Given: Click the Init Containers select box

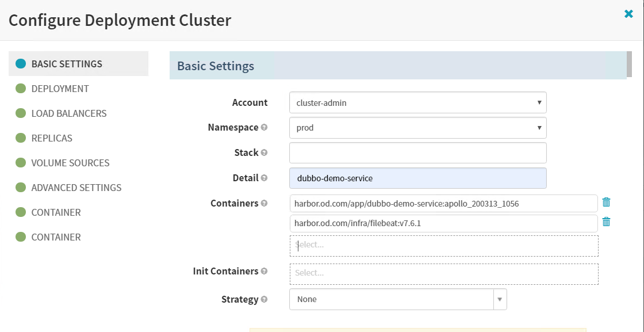Looking at the screenshot, I should [443, 273].
